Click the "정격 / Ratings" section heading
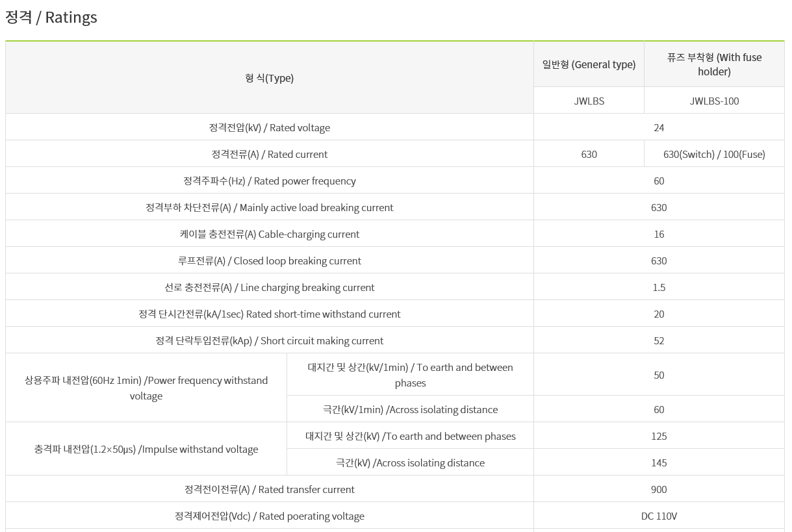This screenshot has height=532, width=792. point(51,18)
